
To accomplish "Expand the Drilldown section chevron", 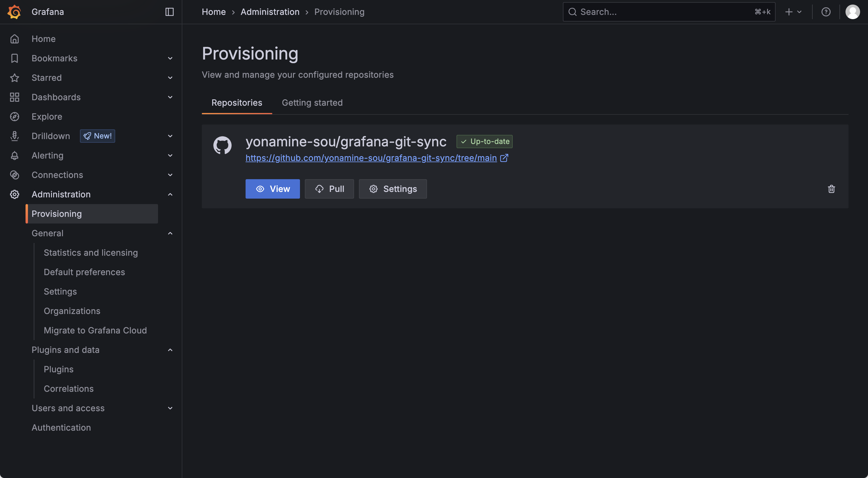I will pos(170,136).
